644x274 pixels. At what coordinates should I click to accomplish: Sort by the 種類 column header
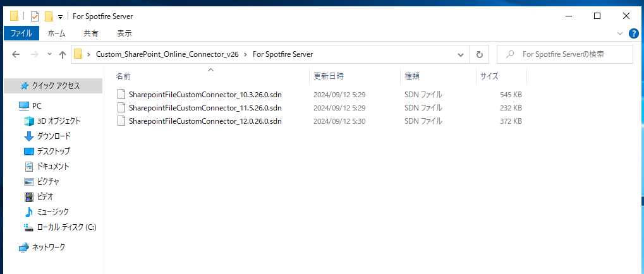click(x=438, y=76)
